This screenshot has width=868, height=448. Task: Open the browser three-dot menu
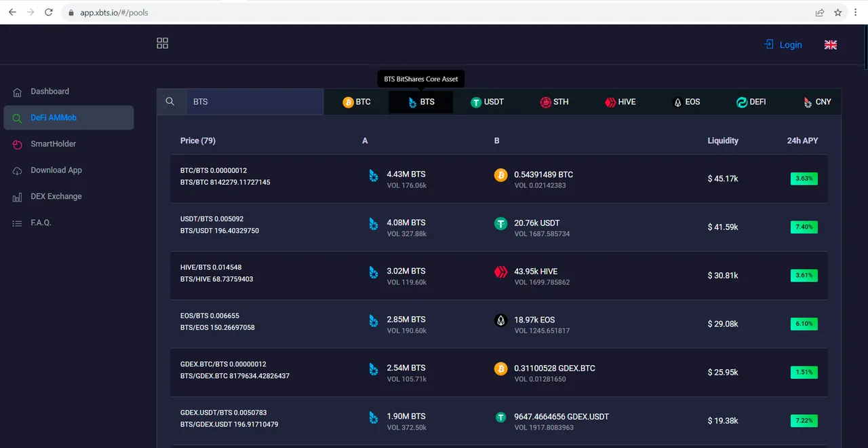click(x=856, y=12)
